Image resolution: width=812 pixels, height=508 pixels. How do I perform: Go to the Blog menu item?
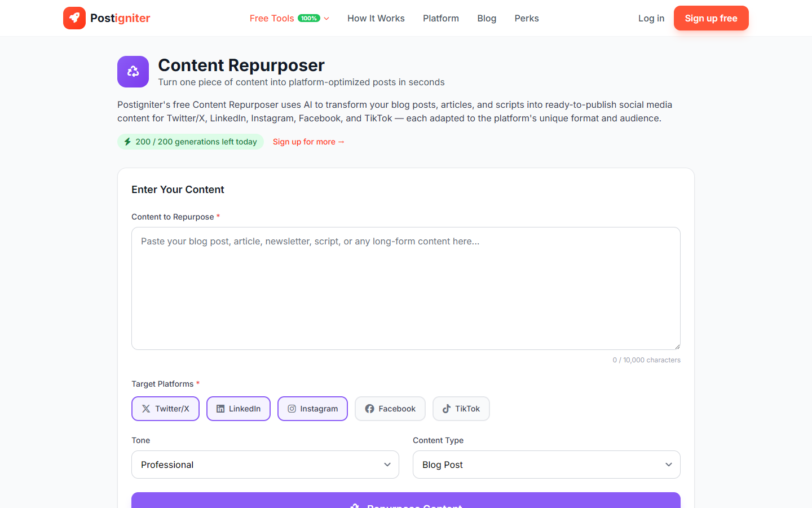point(487,18)
